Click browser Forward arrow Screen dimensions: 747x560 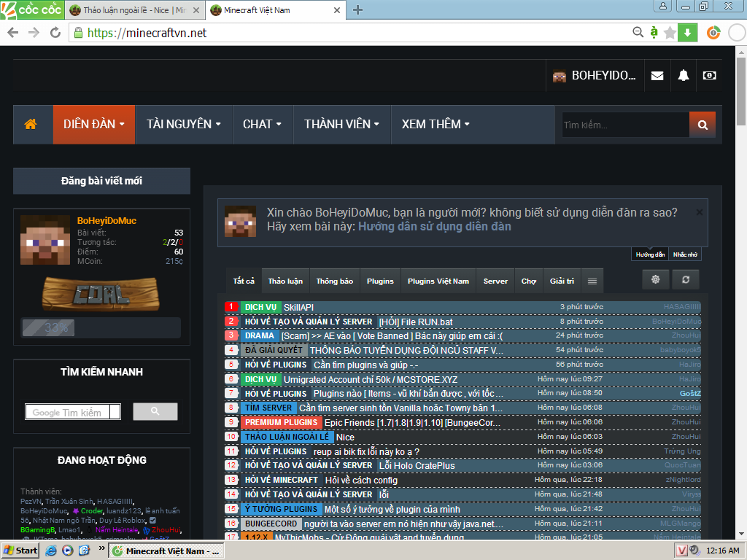34,33
